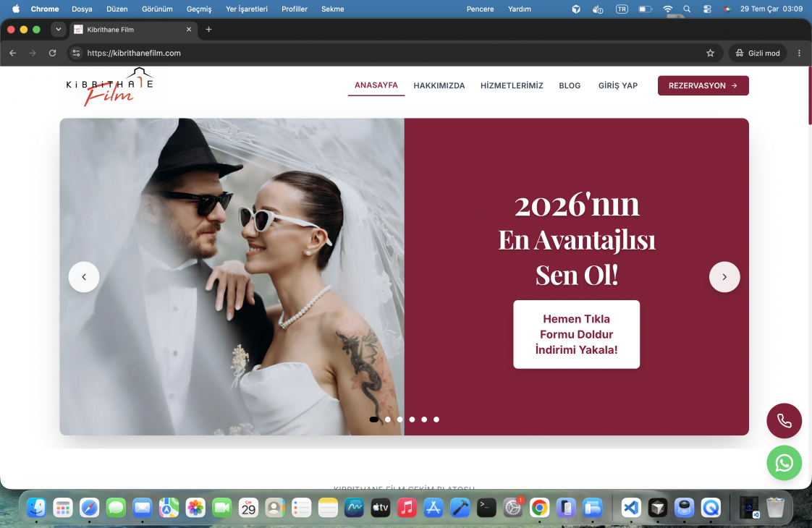Switch the TR keyboard input source
Screen dimensions: 812x528
tap(622, 9)
